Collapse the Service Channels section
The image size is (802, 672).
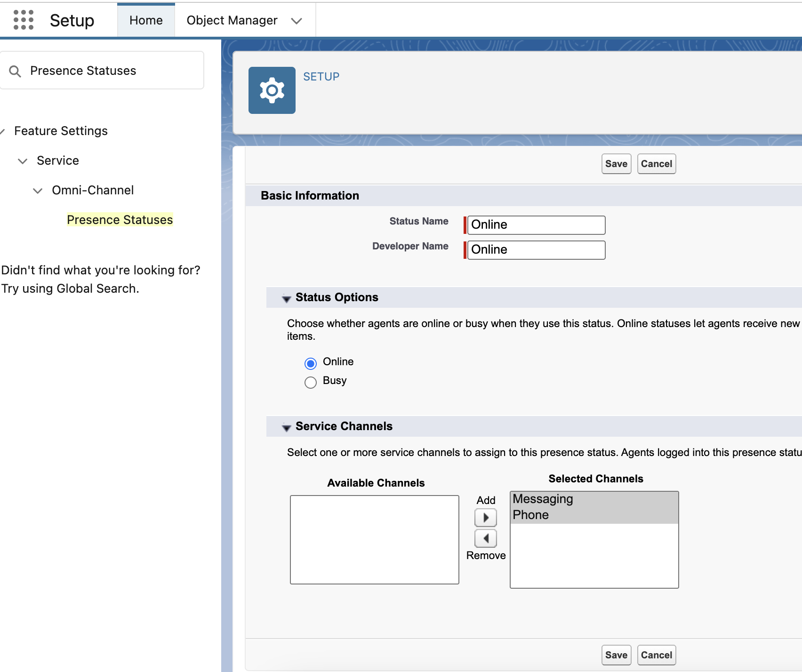(x=286, y=427)
